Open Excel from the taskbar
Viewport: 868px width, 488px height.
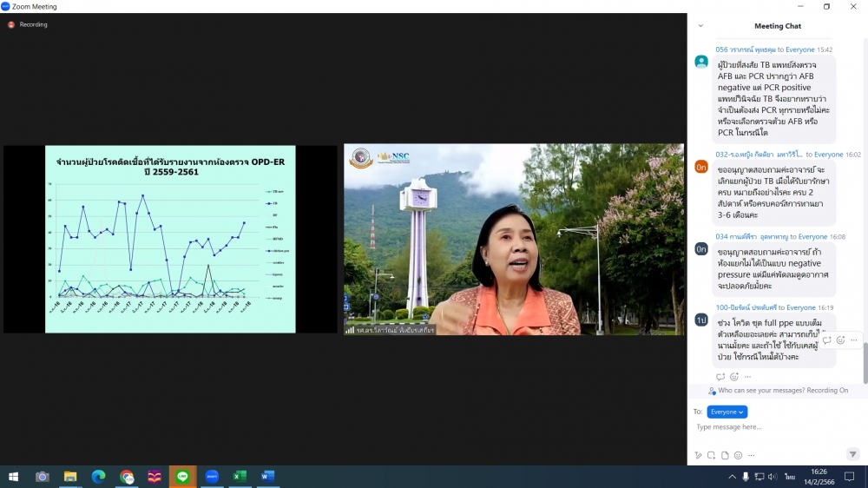click(x=240, y=477)
